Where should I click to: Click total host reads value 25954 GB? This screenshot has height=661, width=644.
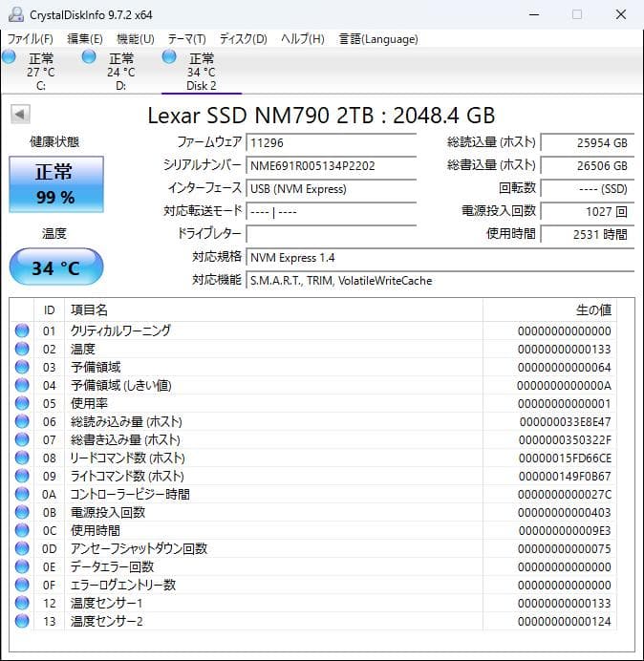point(587,142)
